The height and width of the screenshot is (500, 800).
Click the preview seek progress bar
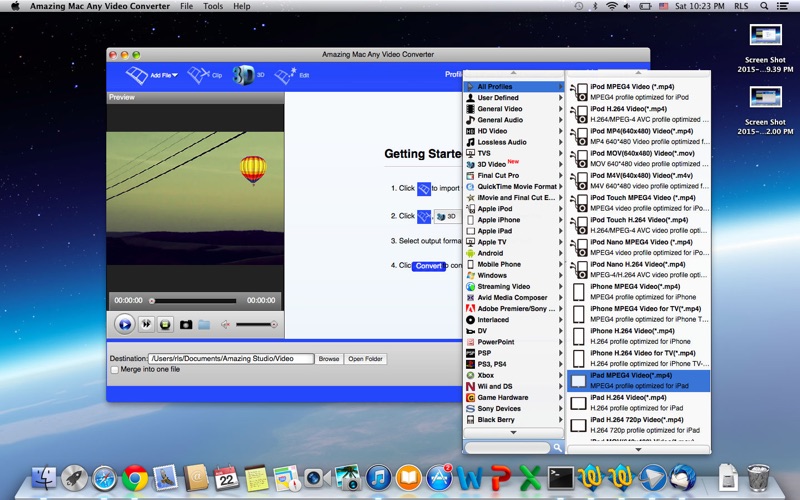[x=193, y=301]
